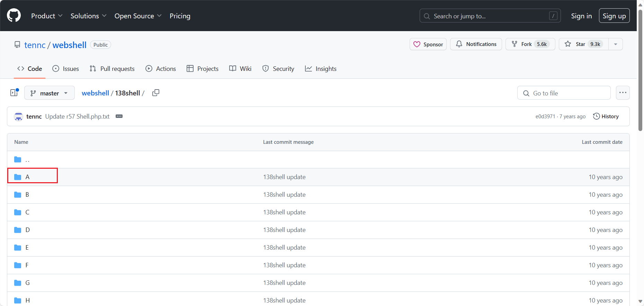Open the Open Source dropdown
The width and height of the screenshot is (644, 306).
pyautogui.click(x=138, y=16)
